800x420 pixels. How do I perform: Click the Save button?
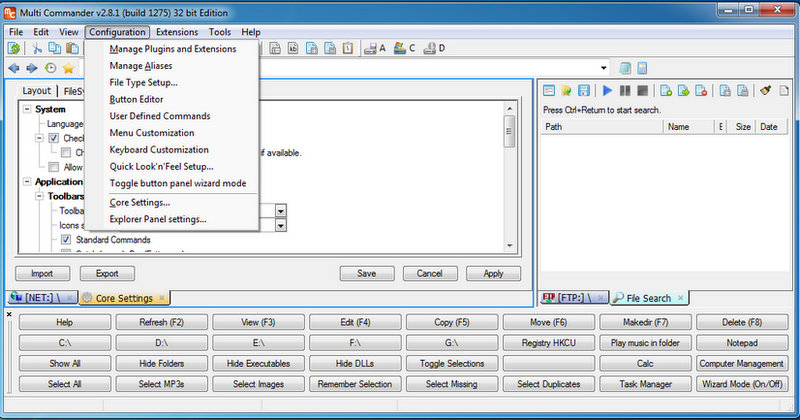coord(367,274)
